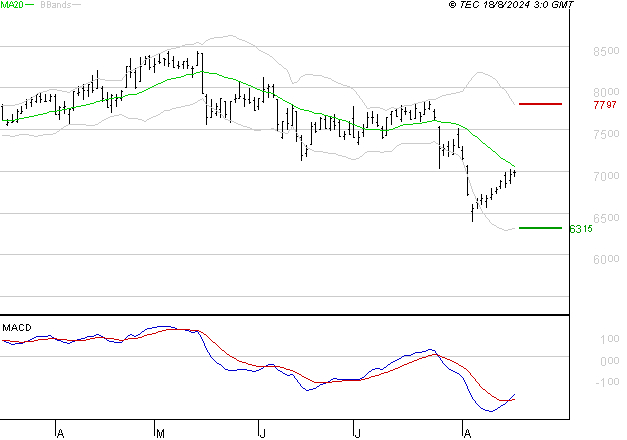Click the first J month label (June)
627x440 pixels.
(262, 434)
